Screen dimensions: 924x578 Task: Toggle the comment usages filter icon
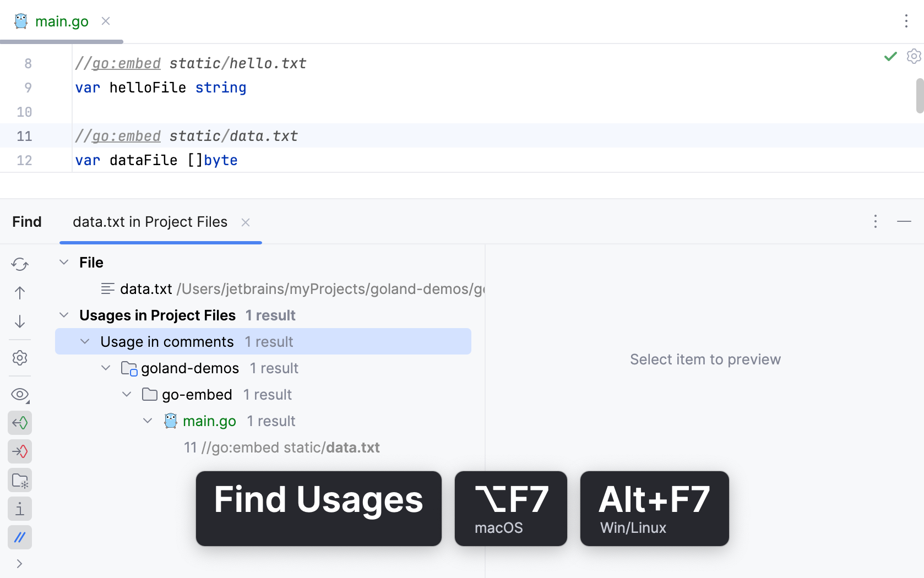coord(20,537)
